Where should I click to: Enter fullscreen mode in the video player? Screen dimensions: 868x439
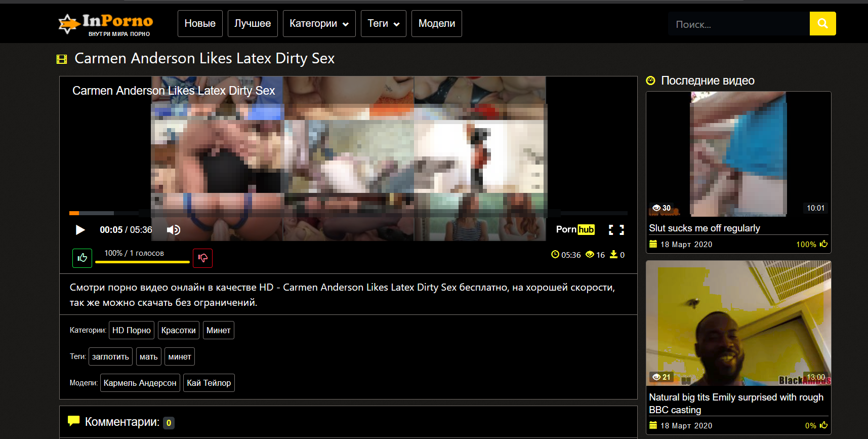616,230
